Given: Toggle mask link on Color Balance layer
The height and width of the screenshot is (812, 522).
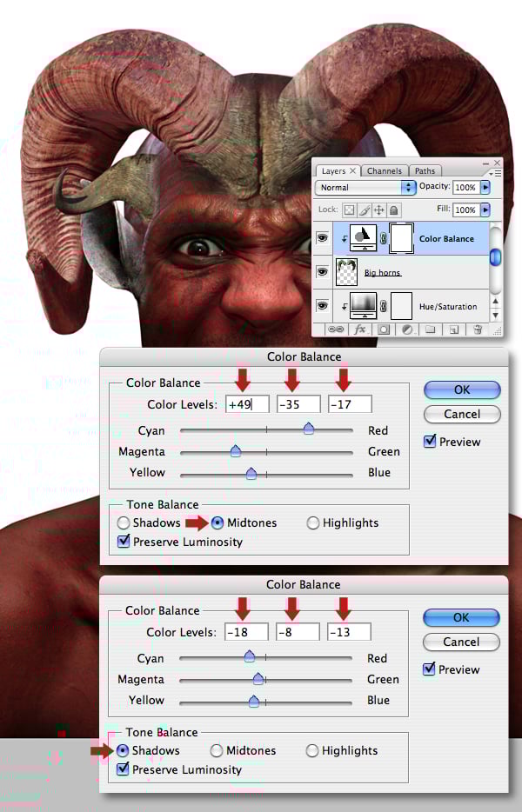Looking at the screenshot, I should pos(383,238).
